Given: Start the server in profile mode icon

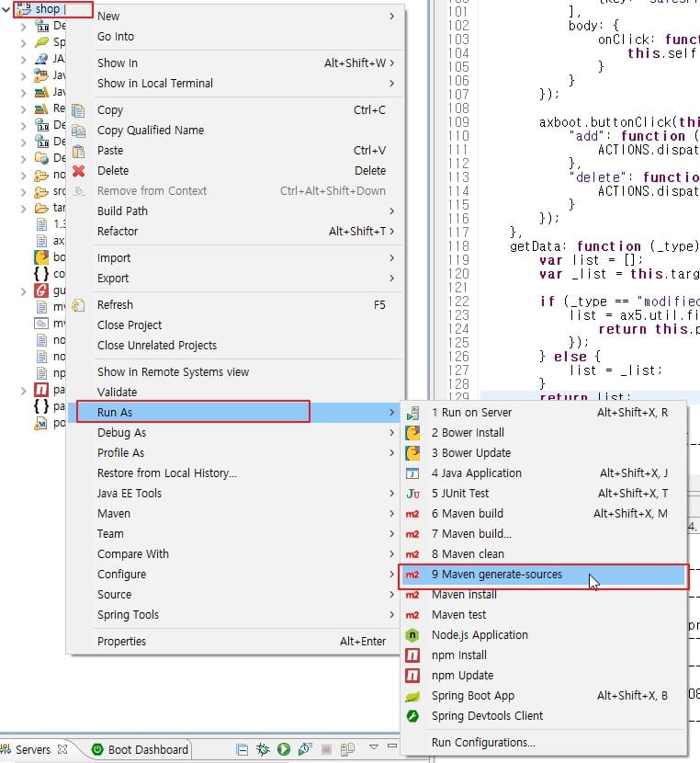Looking at the screenshot, I should pyautogui.click(x=305, y=749).
